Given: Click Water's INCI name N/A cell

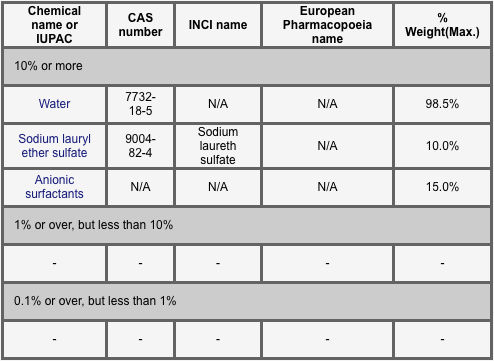Looking at the screenshot, I should [x=218, y=104].
